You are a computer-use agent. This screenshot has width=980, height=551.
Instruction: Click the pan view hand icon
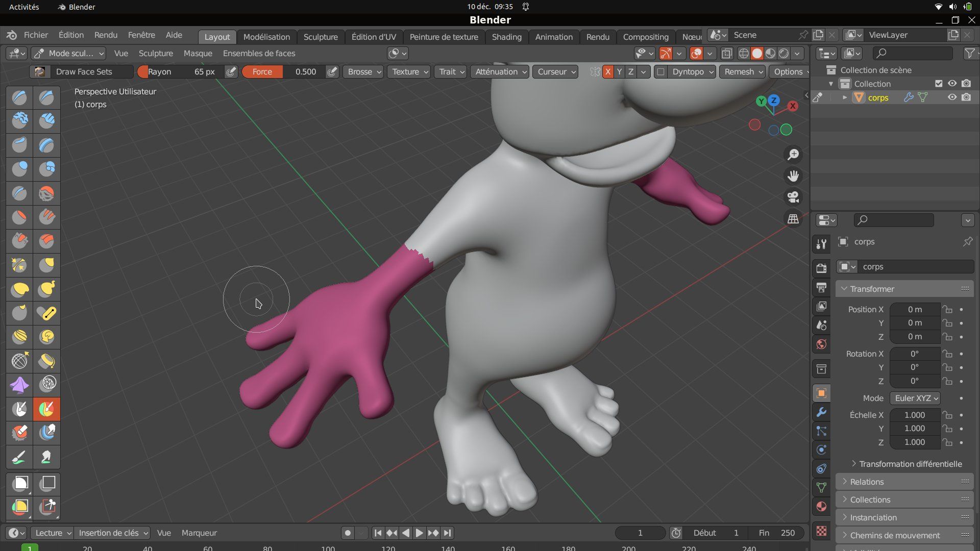793,176
